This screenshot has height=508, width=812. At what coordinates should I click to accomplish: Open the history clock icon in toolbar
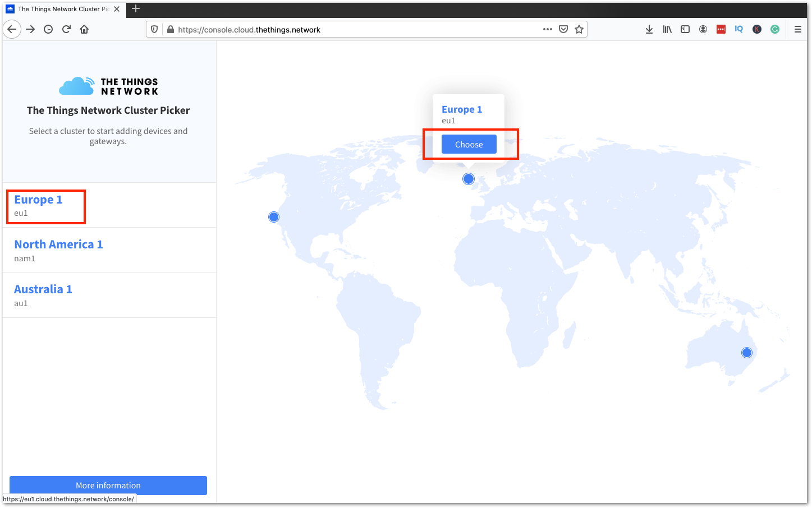48,29
